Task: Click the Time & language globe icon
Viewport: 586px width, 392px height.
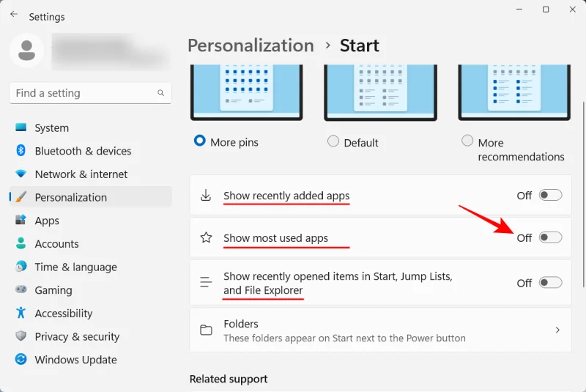Action: coord(21,267)
